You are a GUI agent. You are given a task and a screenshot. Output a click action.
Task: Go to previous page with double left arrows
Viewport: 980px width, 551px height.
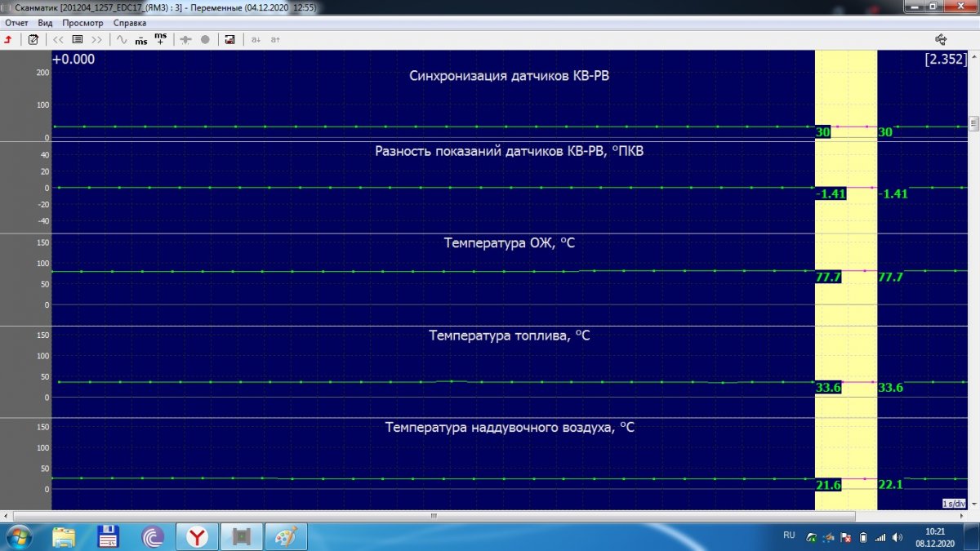pyautogui.click(x=58, y=39)
